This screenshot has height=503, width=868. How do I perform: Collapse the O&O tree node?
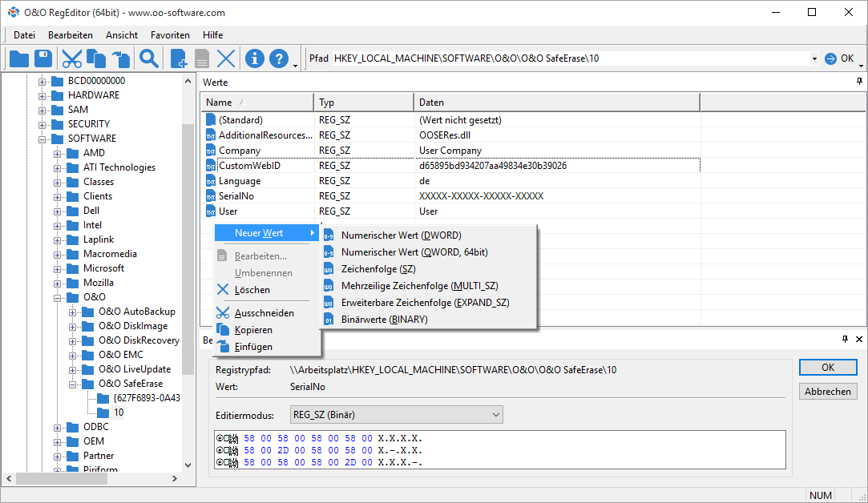pos(58,298)
